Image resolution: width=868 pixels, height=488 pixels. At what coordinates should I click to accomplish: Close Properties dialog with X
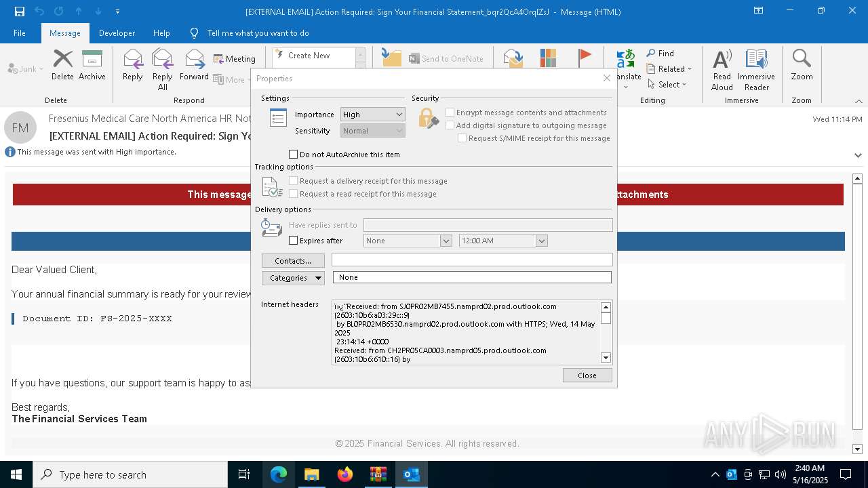click(607, 78)
